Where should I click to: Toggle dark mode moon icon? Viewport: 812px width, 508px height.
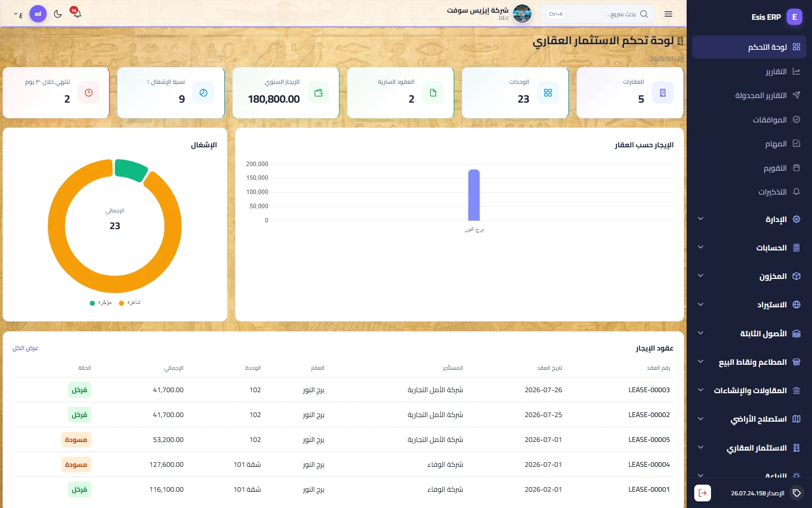pos(58,14)
